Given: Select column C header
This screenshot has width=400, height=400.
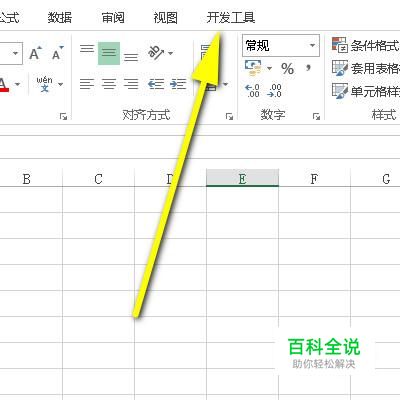Looking at the screenshot, I should click(x=98, y=179).
